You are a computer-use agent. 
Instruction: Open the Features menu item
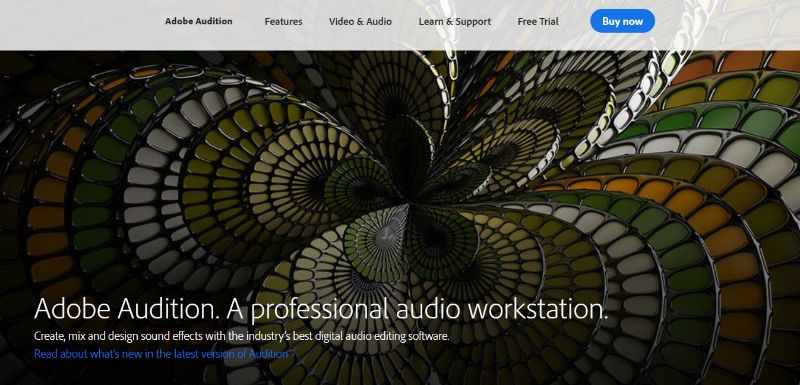(x=283, y=21)
